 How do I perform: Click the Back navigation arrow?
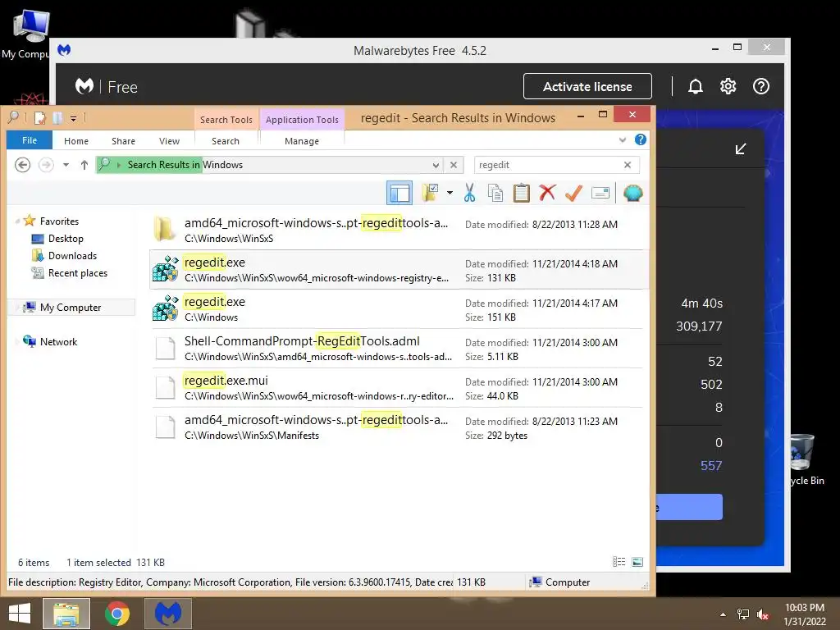click(x=22, y=164)
